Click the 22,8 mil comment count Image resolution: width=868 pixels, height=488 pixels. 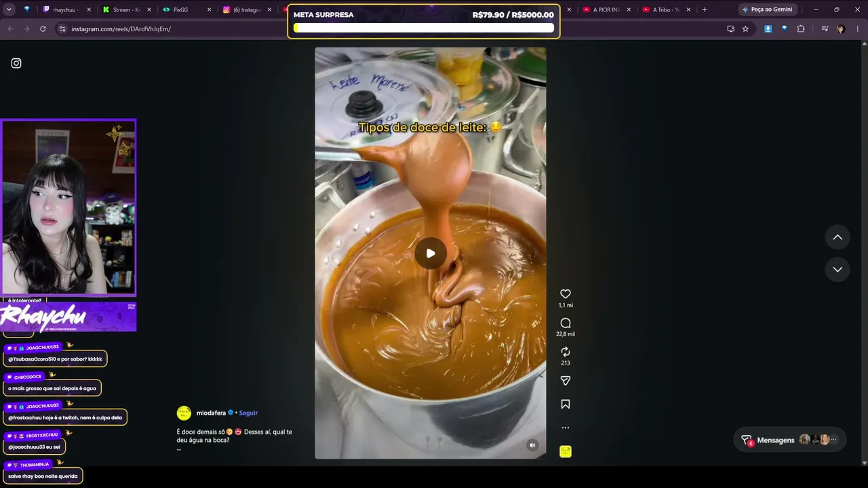566,334
